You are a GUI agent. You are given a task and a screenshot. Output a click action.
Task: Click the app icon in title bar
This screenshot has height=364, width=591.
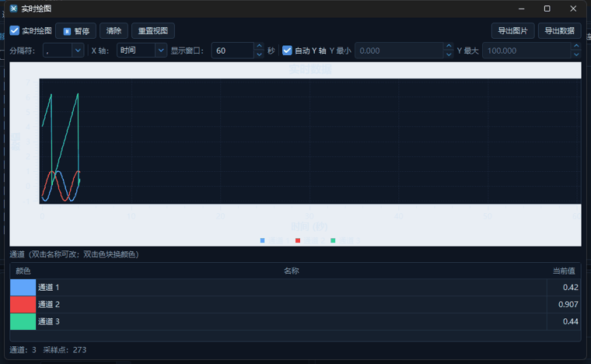click(13, 9)
